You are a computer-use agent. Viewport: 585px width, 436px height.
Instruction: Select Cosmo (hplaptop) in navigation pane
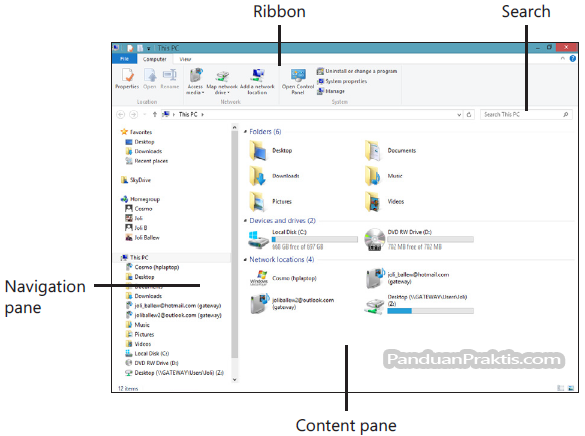point(152,267)
